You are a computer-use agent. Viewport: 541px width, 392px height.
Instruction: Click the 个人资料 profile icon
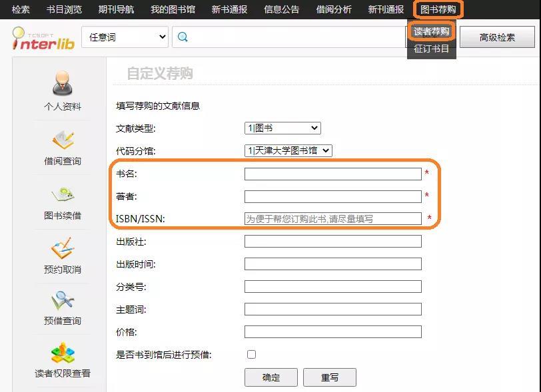coord(62,83)
